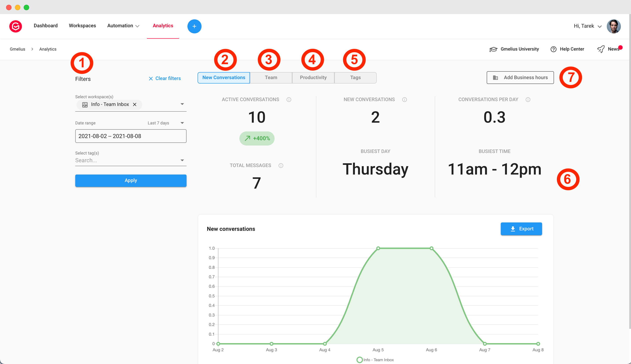This screenshot has height=364, width=631.
Task: Click the Aug 7 chart data point
Action: click(485, 344)
